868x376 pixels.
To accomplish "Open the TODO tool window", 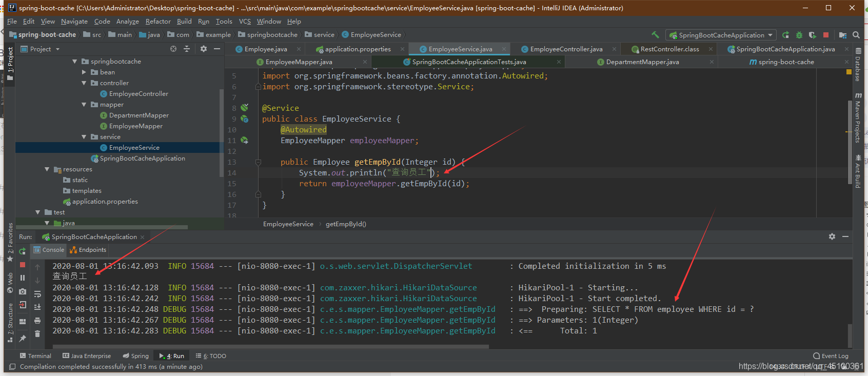I will [211, 356].
